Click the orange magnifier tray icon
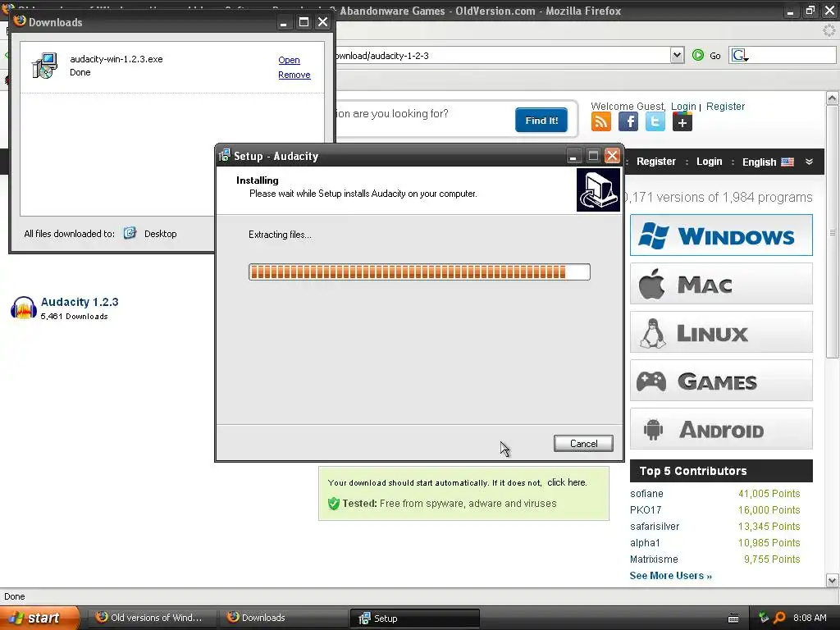 point(779,618)
